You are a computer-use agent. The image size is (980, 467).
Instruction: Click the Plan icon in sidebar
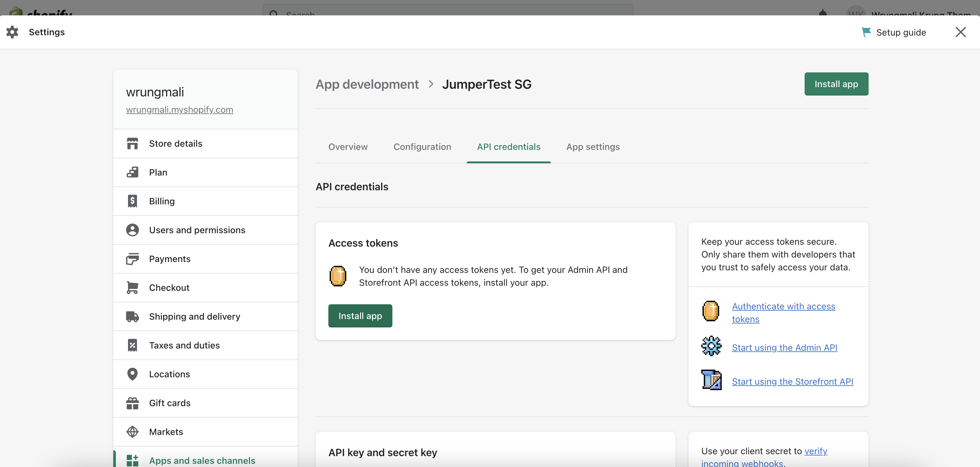133,172
